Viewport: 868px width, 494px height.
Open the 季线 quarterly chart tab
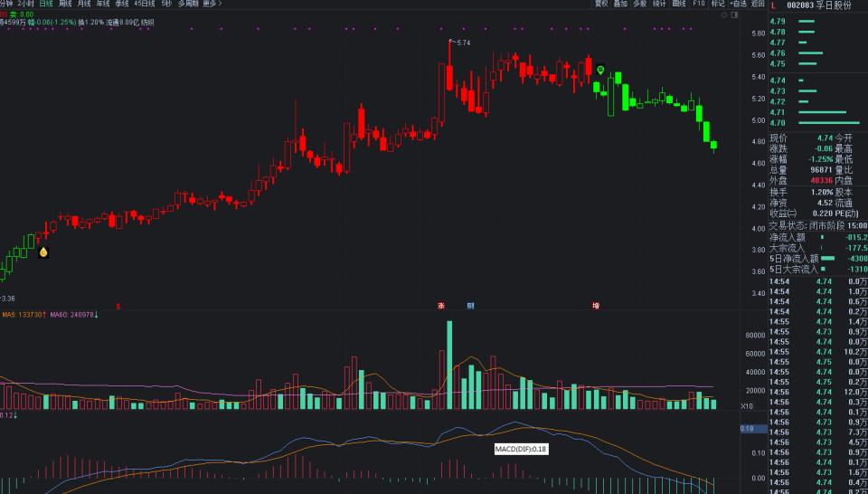tap(121, 4)
